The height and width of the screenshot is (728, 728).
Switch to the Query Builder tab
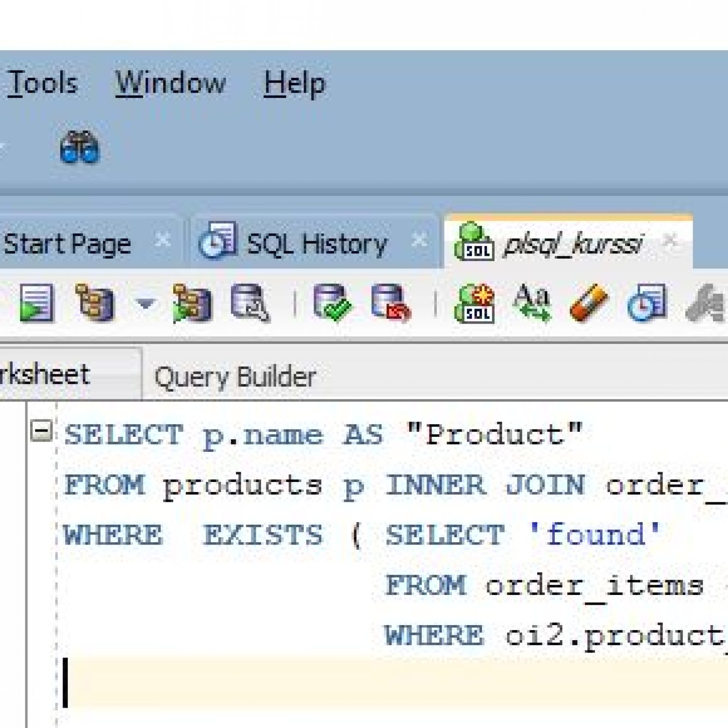(x=235, y=377)
